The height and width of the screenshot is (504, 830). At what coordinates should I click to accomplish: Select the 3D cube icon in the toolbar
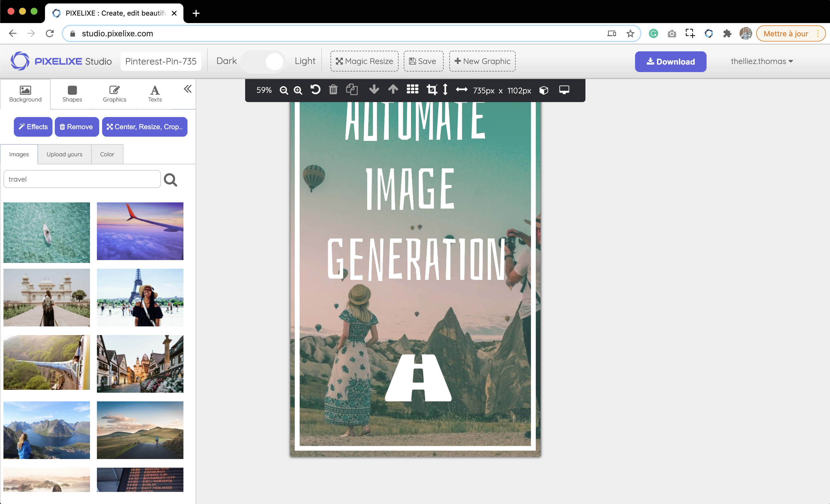pyautogui.click(x=544, y=90)
